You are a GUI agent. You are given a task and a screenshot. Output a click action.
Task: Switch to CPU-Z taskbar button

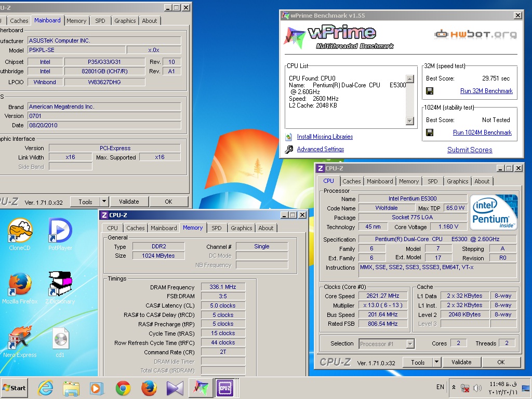pos(224,388)
